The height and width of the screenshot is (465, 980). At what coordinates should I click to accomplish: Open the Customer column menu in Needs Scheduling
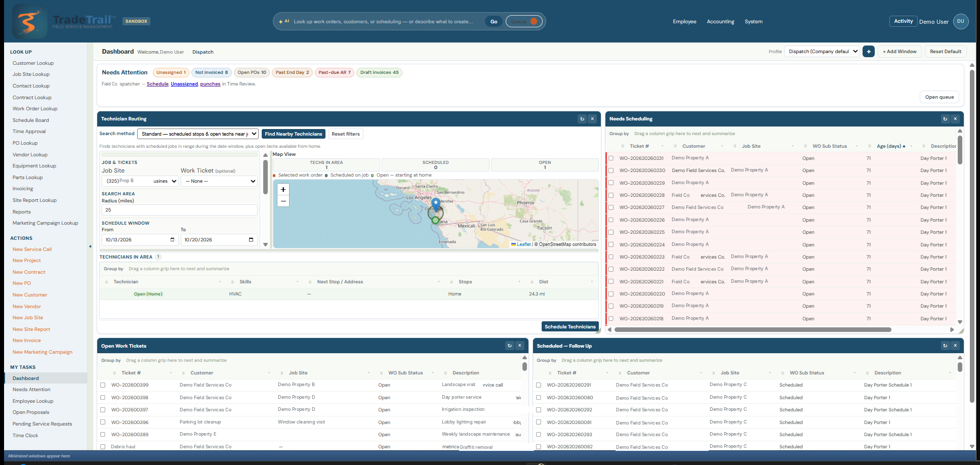(x=722, y=146)
